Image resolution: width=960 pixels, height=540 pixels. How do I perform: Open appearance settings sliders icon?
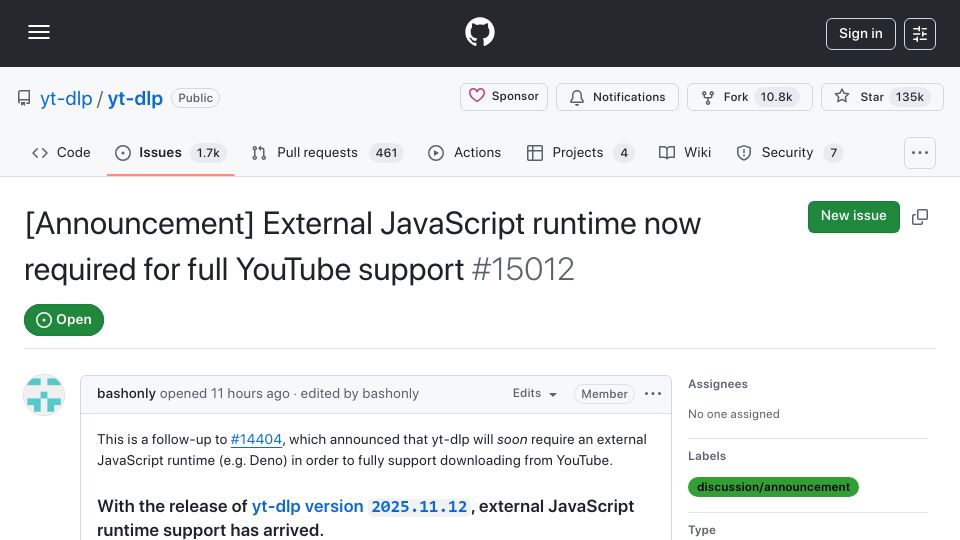click(920, 34)
